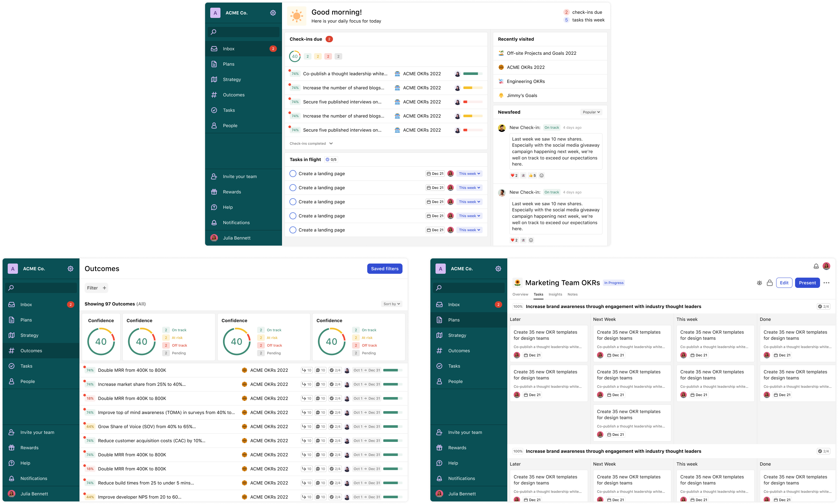Click the thumbs-up reaction showing 5
Viewport: 838px width, 504px height.
click(x=532, y=175)
